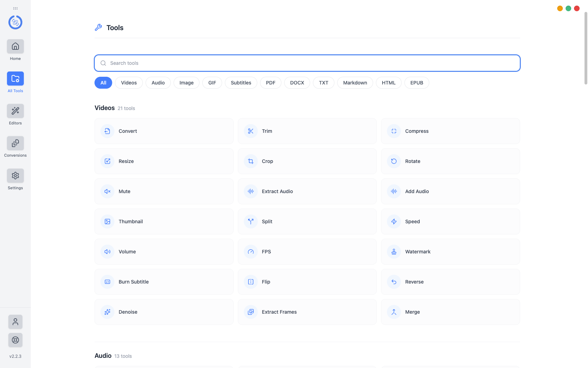Click the Crop tool icon

click(x=251, y=161)
